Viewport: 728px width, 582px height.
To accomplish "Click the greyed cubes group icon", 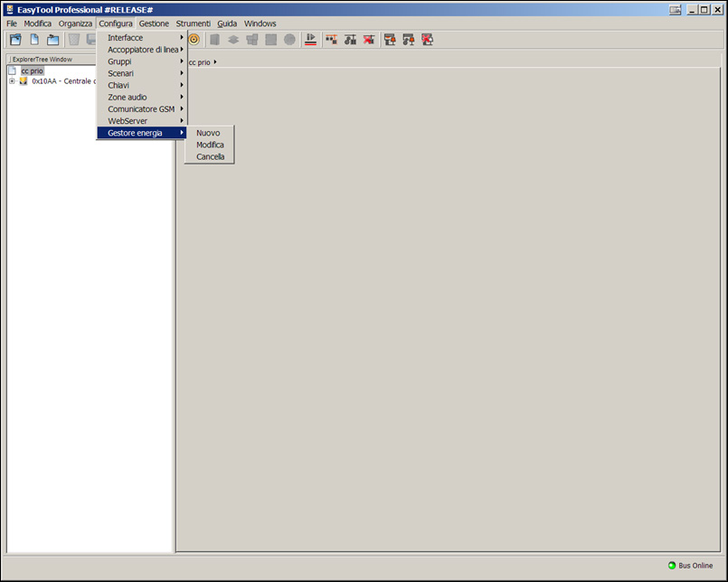I will [x=252, y=40].
